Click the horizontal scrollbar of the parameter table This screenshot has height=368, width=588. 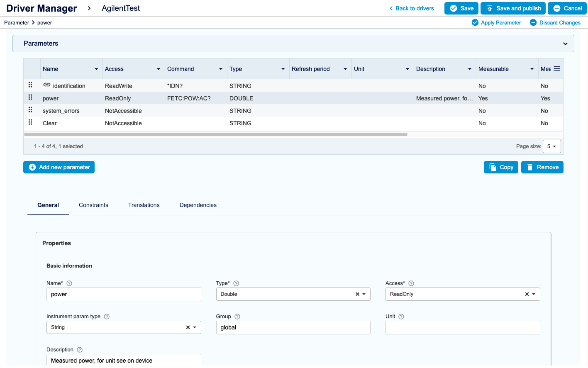pos(216,134)
